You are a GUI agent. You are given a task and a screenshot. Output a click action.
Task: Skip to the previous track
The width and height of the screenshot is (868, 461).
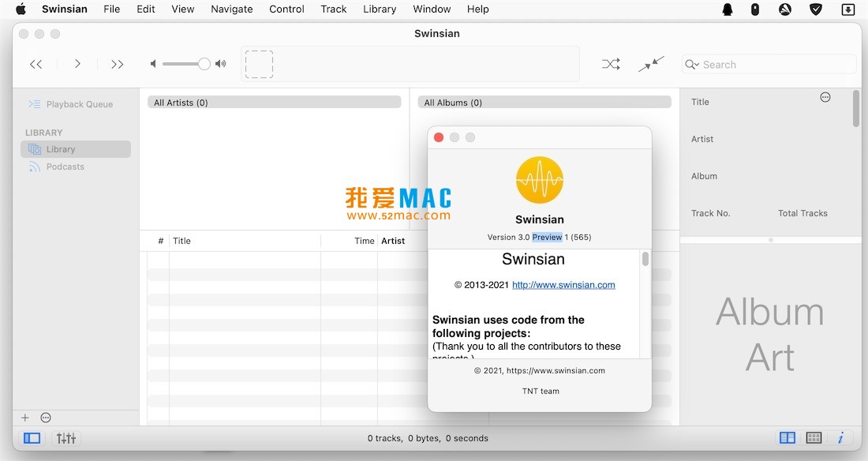click(x=36, y=64)
